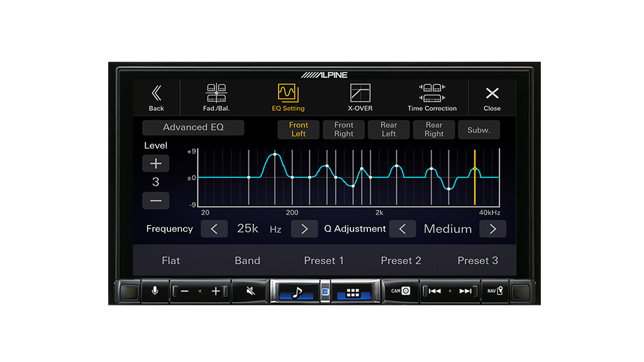Image resolution: width=644 pixels, height=362 pixels.
Task: Select the Subw. channel
Action: point(479,130)
